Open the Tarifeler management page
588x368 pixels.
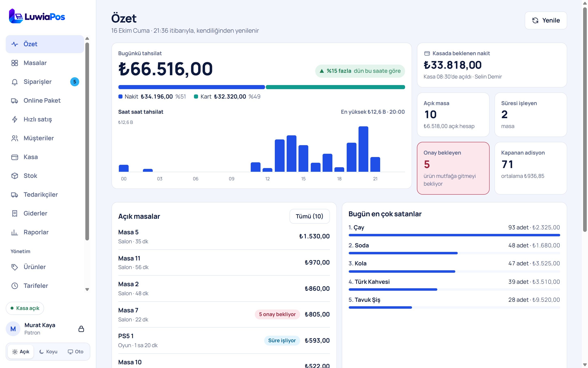45,286
